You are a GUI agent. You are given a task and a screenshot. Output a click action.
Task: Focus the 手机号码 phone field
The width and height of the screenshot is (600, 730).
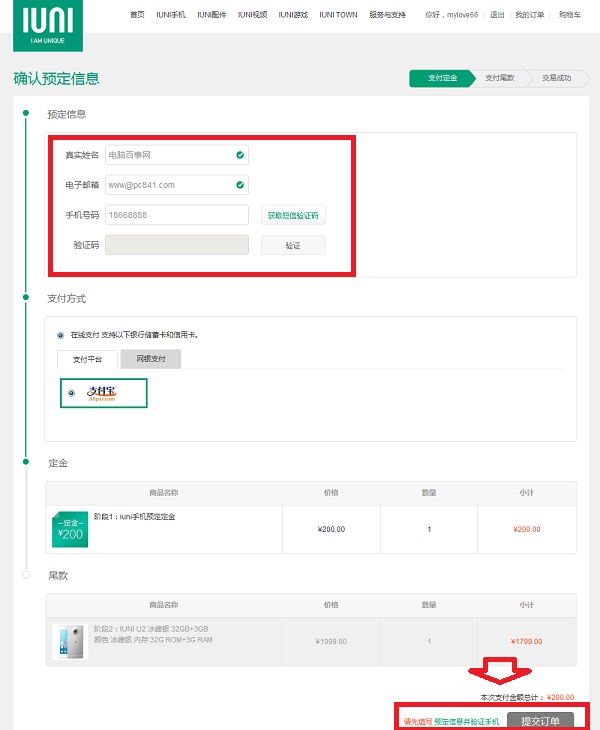pyautogui.click(x=177, y=215)
